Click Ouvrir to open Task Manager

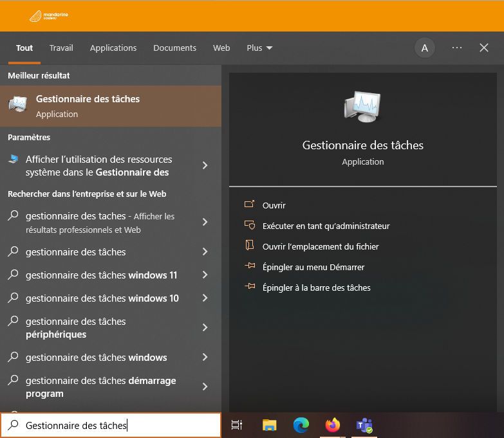(x=274, y=205)
